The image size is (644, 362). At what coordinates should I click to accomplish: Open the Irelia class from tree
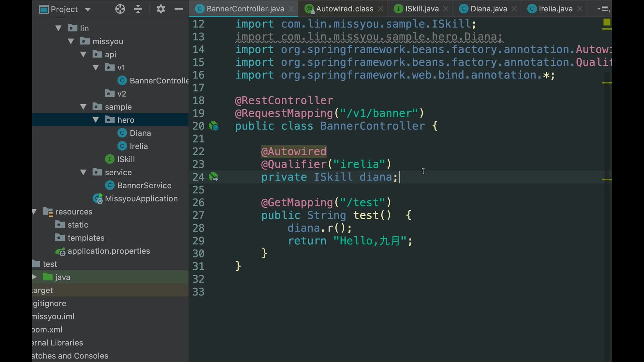tap(139, 146)
